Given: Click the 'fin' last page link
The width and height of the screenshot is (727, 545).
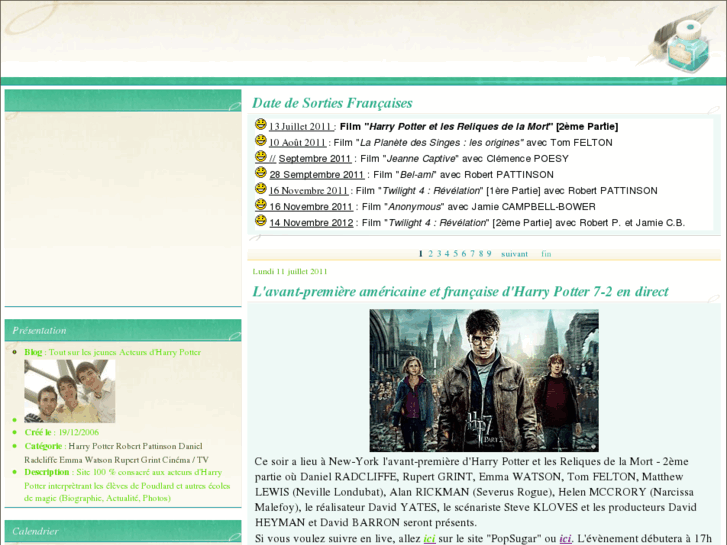Looking at the screenshot, I should (546, 254).
